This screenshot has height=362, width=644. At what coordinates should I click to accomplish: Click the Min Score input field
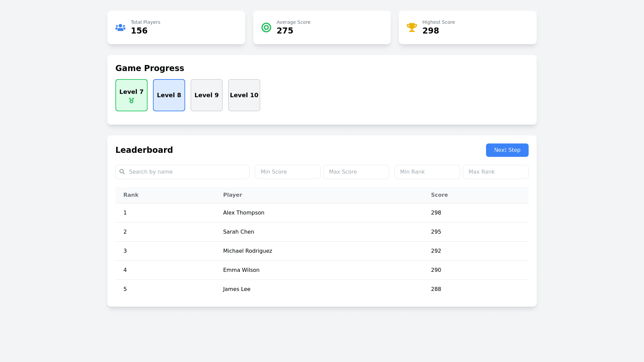point(287,172)
